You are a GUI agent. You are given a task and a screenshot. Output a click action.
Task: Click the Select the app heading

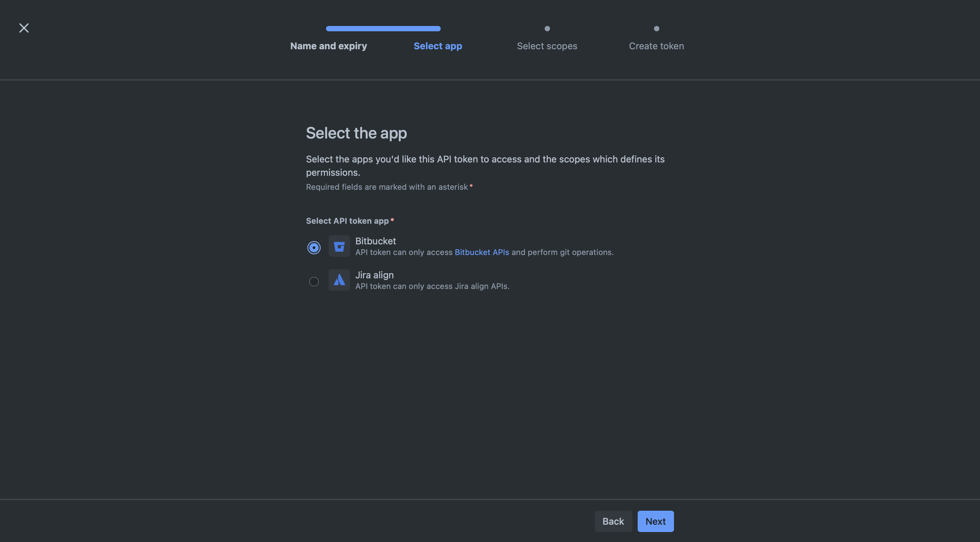pyautogui.click(x=356, y=133)
